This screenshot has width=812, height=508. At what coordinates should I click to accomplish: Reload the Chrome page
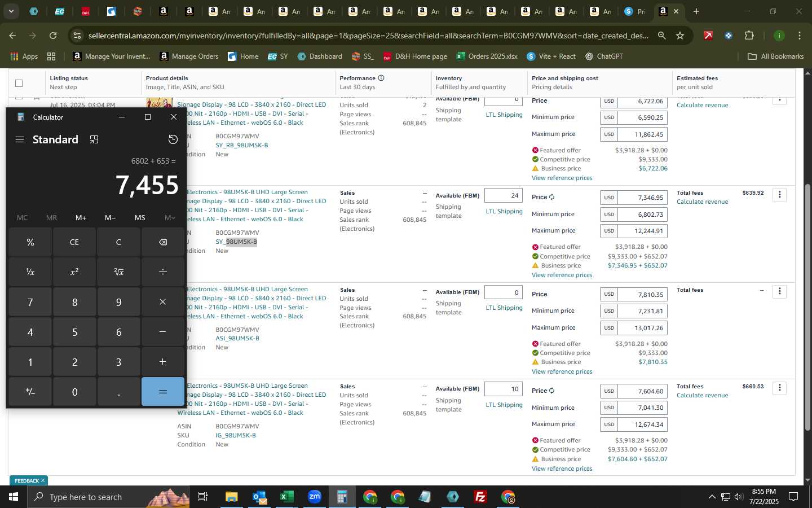53,36
